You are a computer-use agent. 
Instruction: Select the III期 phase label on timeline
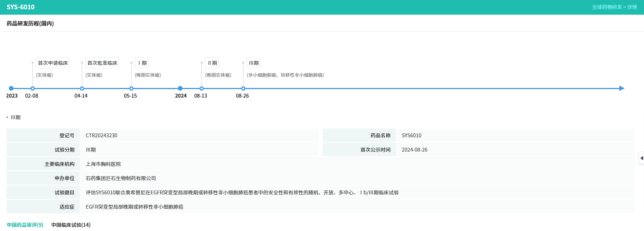pos(254,63)
